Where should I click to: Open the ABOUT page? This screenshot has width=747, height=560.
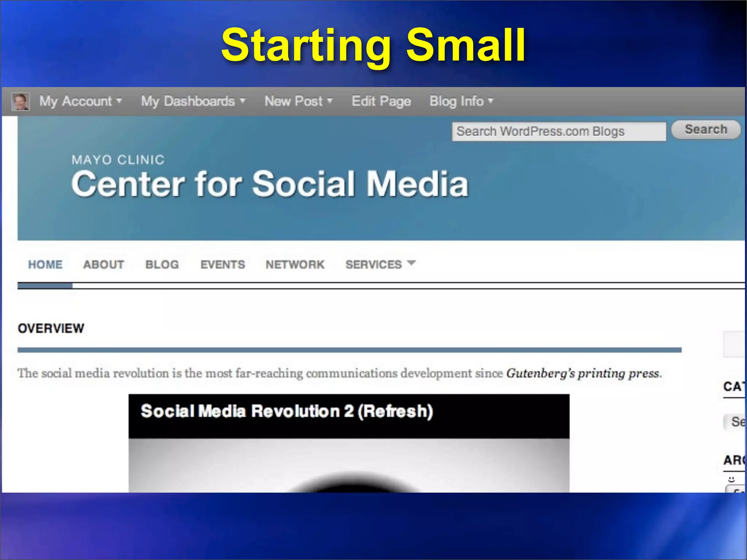point(104,264)
